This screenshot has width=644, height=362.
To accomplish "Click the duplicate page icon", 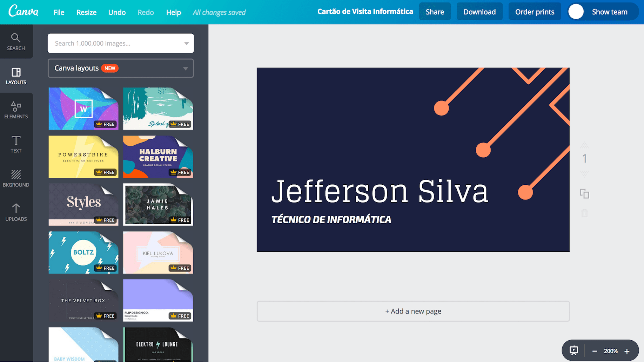I will click(x=584, y=193).
